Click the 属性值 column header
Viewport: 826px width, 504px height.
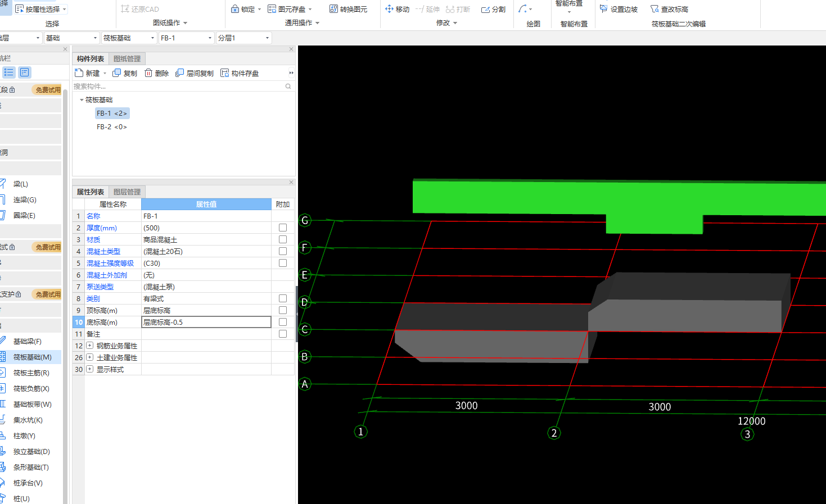[x=206, y=204]
